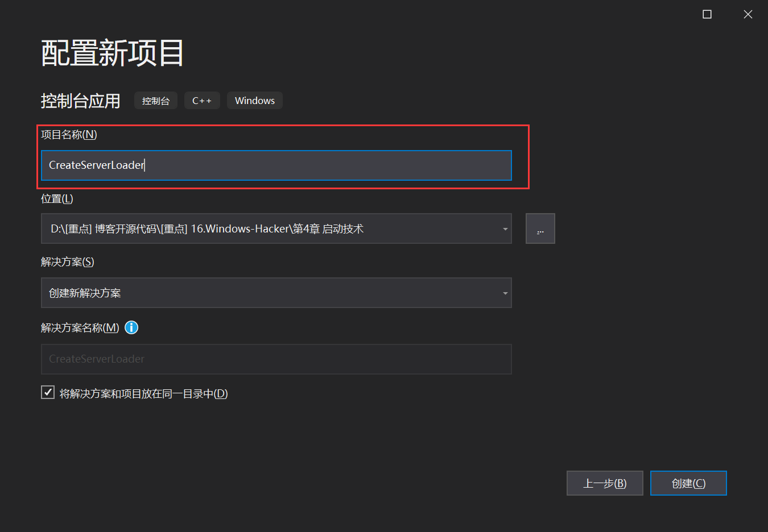
Task: Select the Windows platform tag
Action: [x=254, y=100]
